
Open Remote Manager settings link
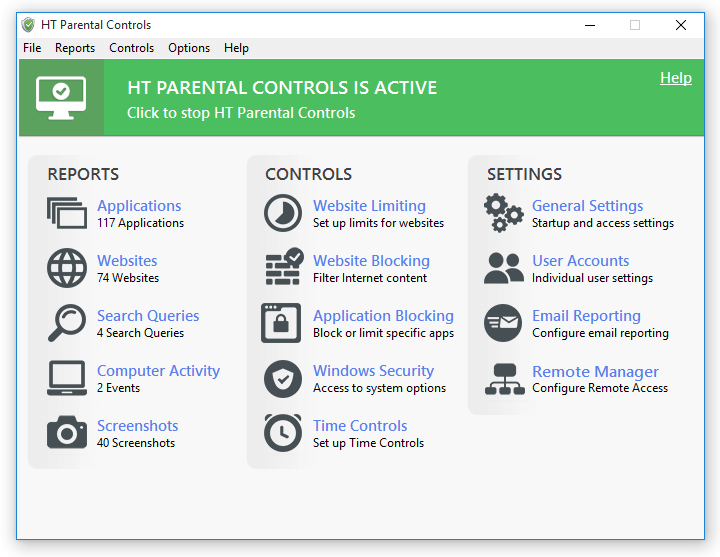coord(595,371)
